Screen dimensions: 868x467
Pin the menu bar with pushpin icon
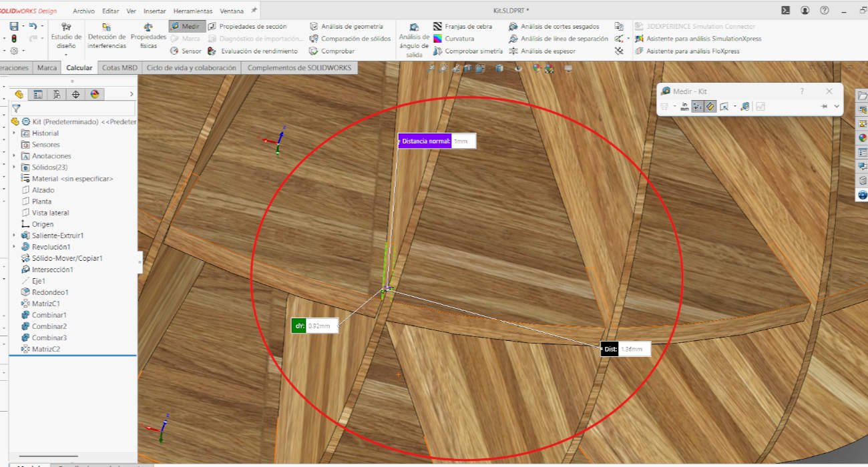click(254, 11)
